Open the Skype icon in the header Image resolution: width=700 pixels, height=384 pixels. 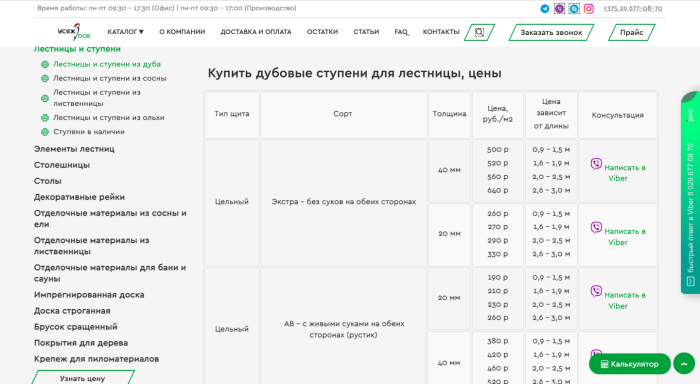574,8
